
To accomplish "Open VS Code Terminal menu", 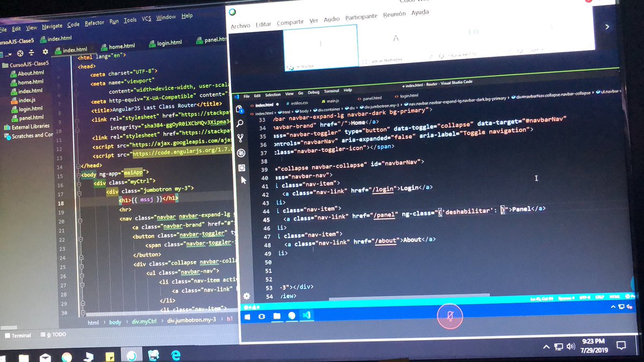I will coord(331,91).
